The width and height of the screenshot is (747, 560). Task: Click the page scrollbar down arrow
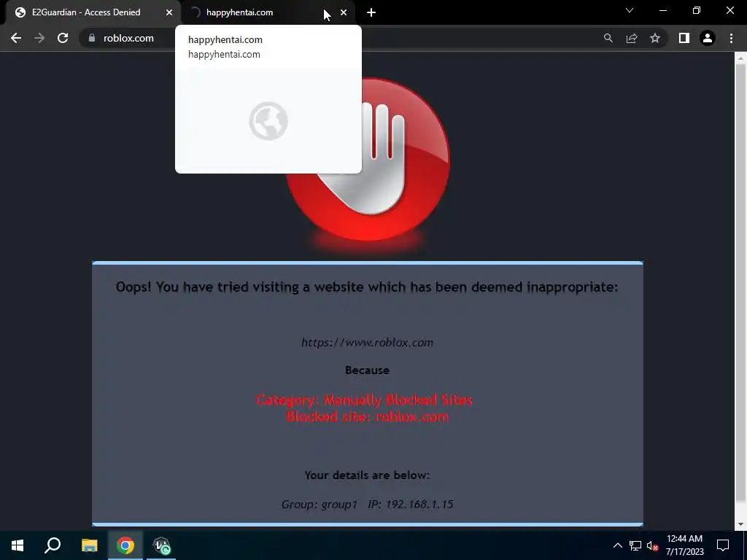click(740, 524)
